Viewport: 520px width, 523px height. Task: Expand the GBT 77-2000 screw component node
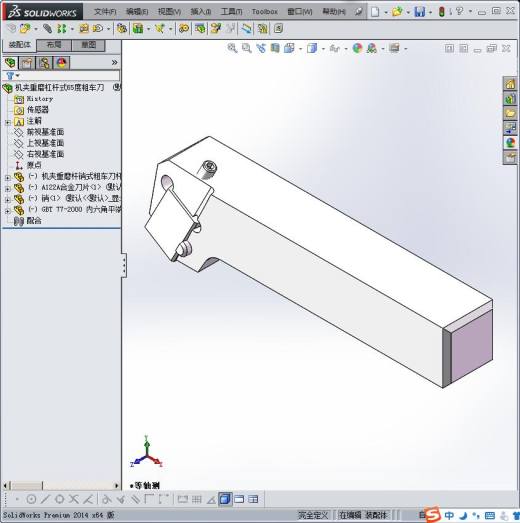[x=8, y=211]
